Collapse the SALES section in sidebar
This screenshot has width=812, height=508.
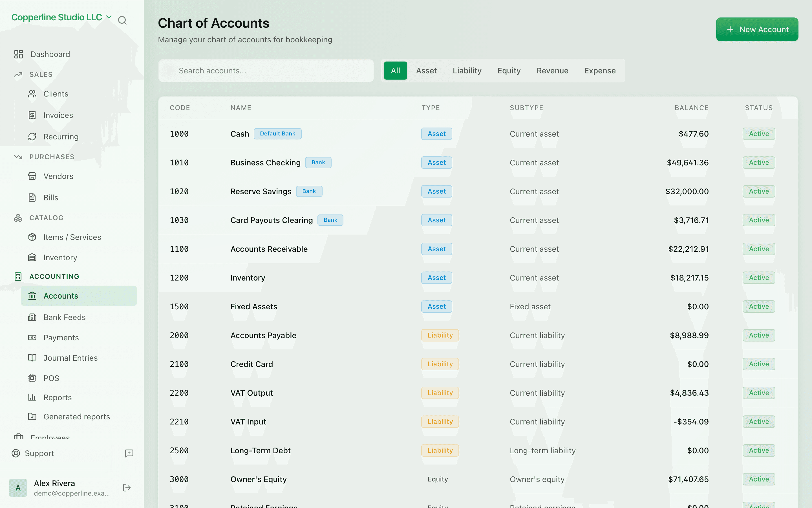point(41,74)
